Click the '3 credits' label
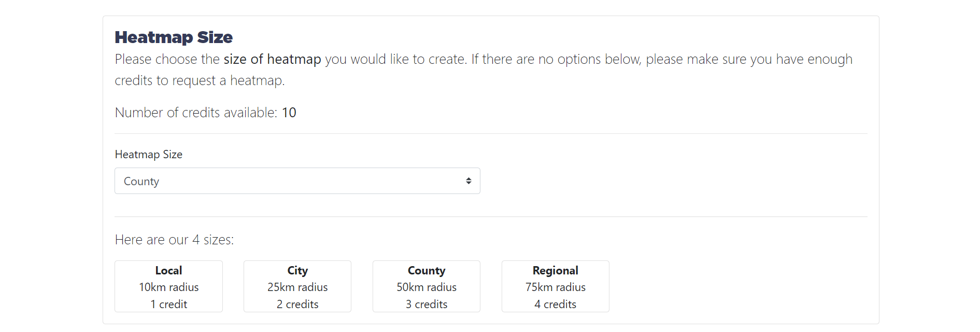The height and width of the screenshot is (332, 980). (427, 305)
